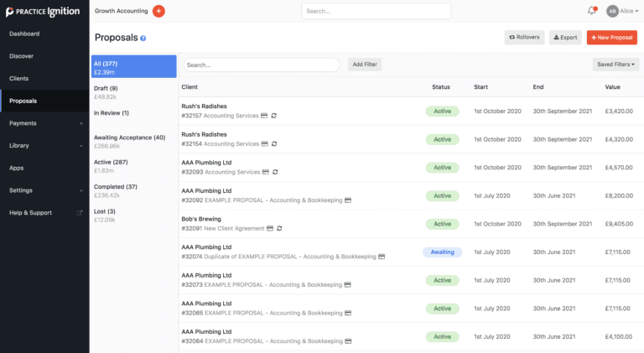Go to Dashboard in the sidebar
The image size is (644, 353).
point(24,34)
